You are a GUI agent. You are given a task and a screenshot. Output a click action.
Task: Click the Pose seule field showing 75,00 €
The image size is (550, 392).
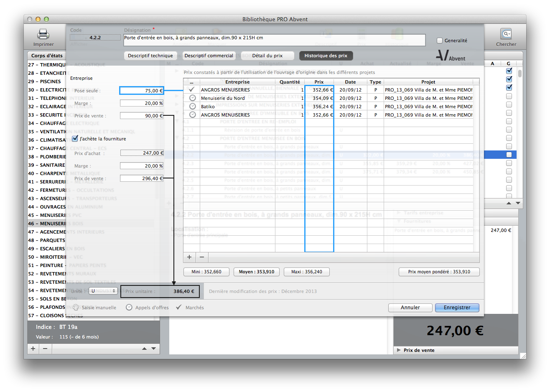(142, 91)
